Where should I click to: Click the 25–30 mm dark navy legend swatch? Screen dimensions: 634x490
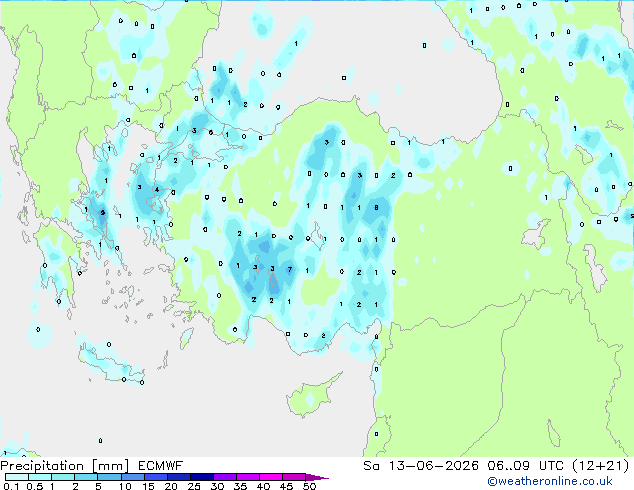202,477
